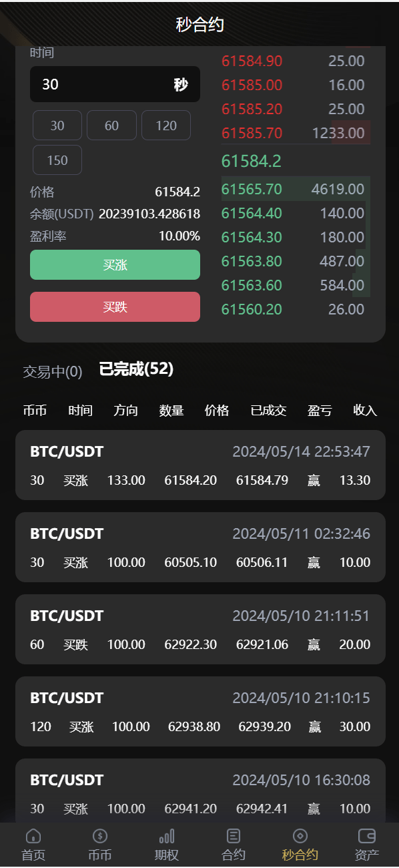Image resolution: width=399 pixels, height=868 pixels.
Task: Open the 首页 home icon
Action: [33, 836]
